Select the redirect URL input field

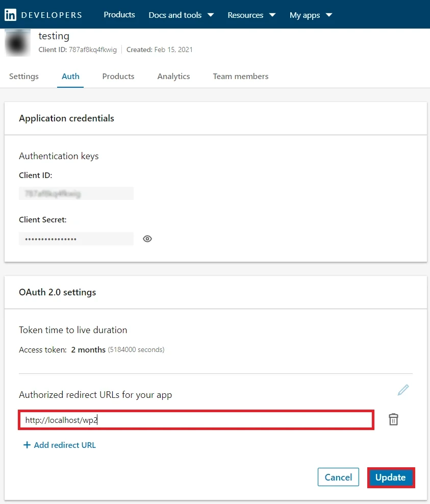[x=196, y=419]
